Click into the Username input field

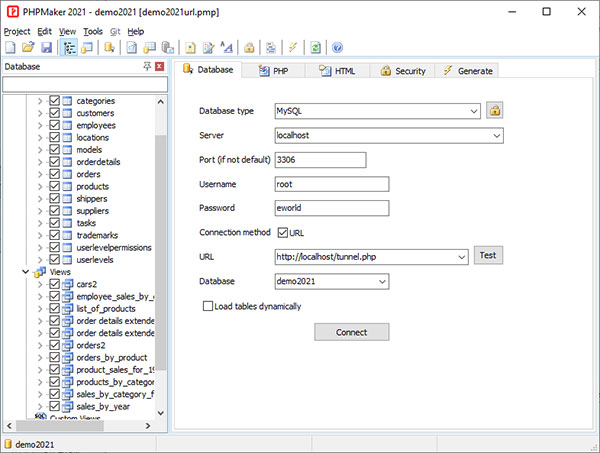[x=331, y=184]
